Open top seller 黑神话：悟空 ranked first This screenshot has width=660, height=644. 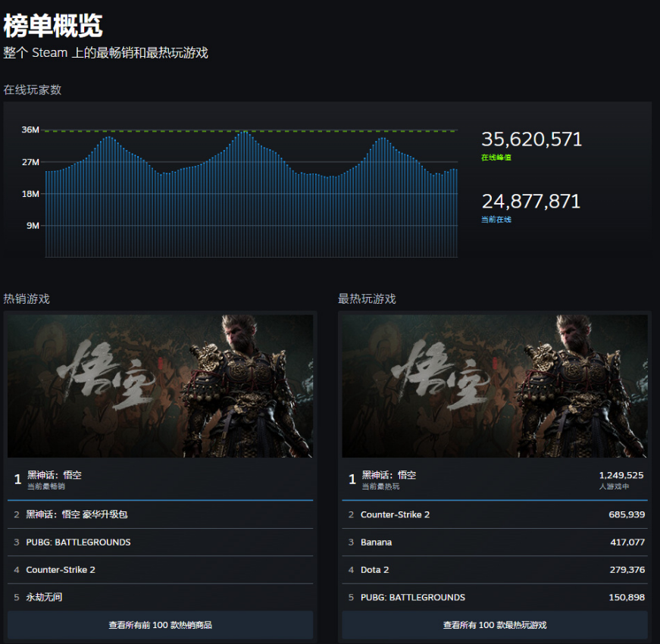click(x=160, y=480)
